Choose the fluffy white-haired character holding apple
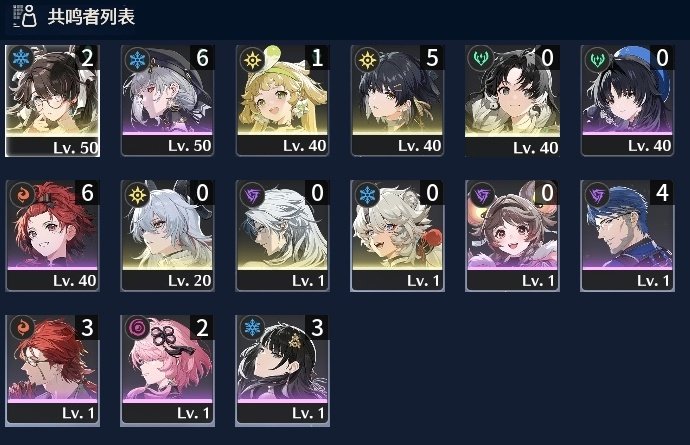The width and height of the screenshot is (690, 445). [x=397, y=235]
